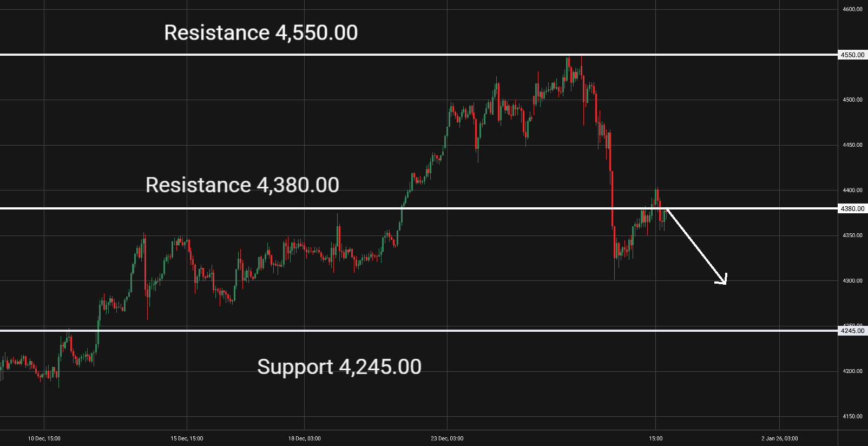Select the Resistance 4,380.00 text label
This screenshot has height=446, width=868.
242,185
